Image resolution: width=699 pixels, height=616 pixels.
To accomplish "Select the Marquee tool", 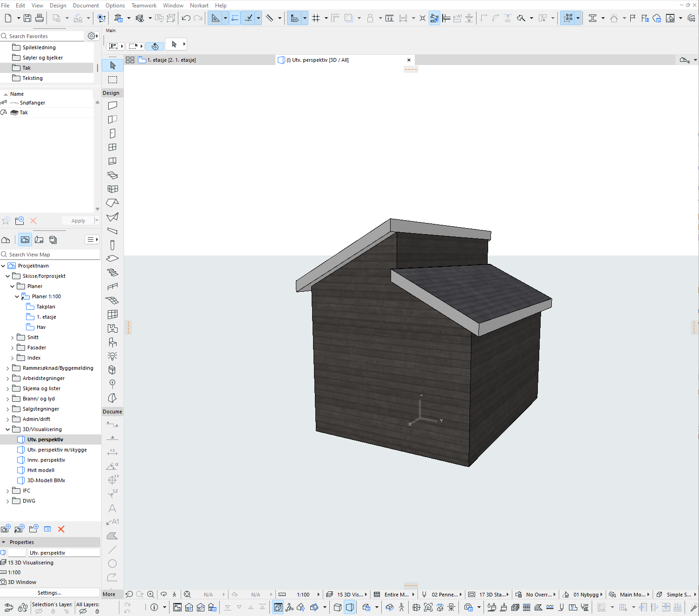I will (x=112, y=79).
